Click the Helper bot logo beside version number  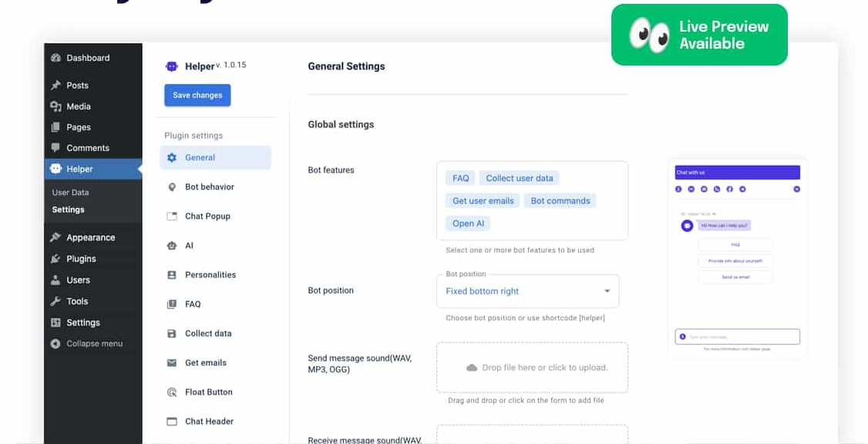coord(172,66)
